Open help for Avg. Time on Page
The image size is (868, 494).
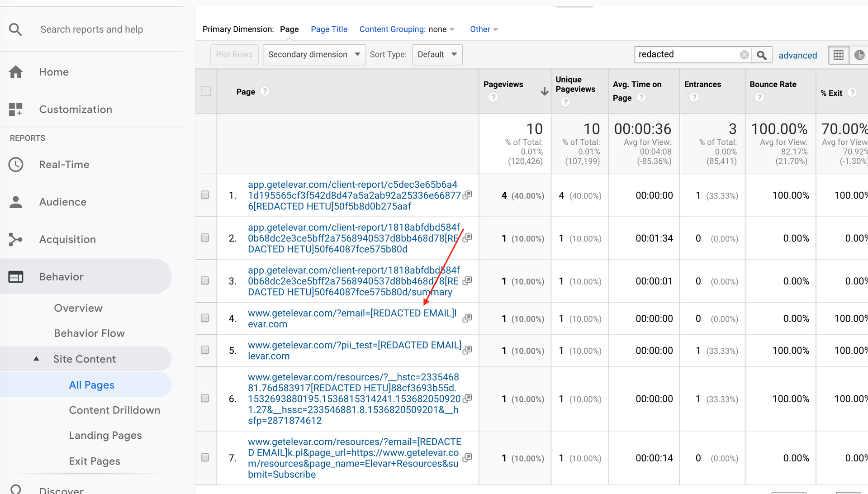tap(641, 97)
